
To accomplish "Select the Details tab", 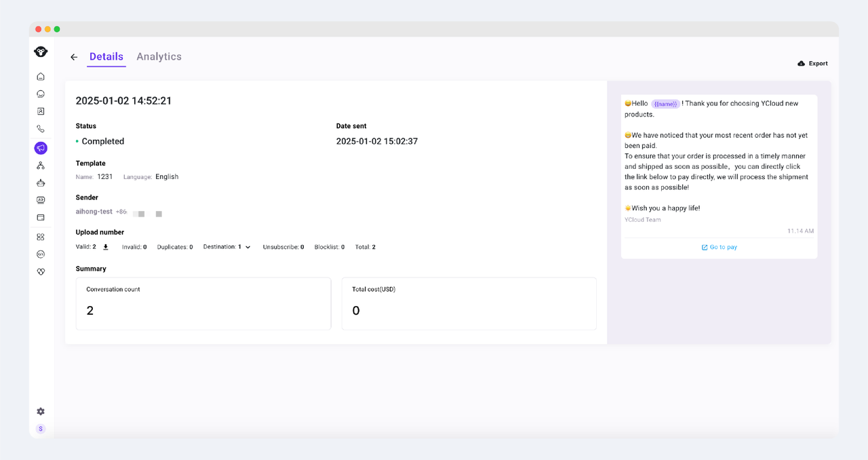I will [106, 57].
